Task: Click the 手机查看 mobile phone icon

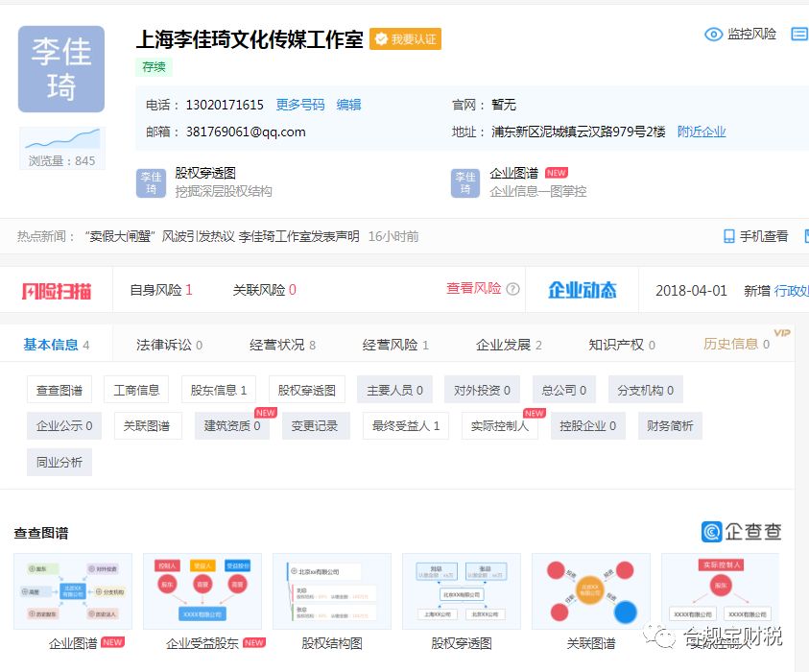Action: 727,236
